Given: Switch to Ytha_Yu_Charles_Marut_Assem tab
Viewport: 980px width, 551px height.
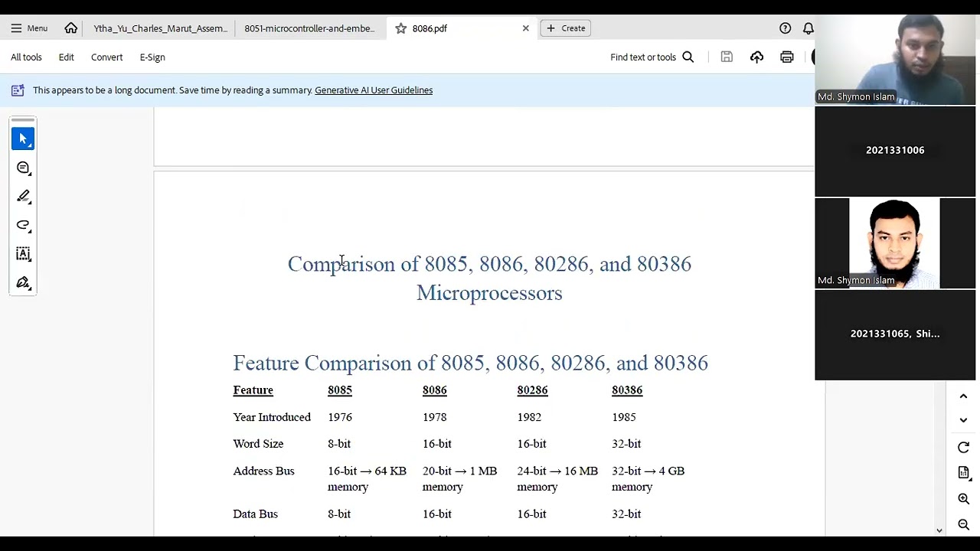Looking at the screenshot, I should click(160, 28).
